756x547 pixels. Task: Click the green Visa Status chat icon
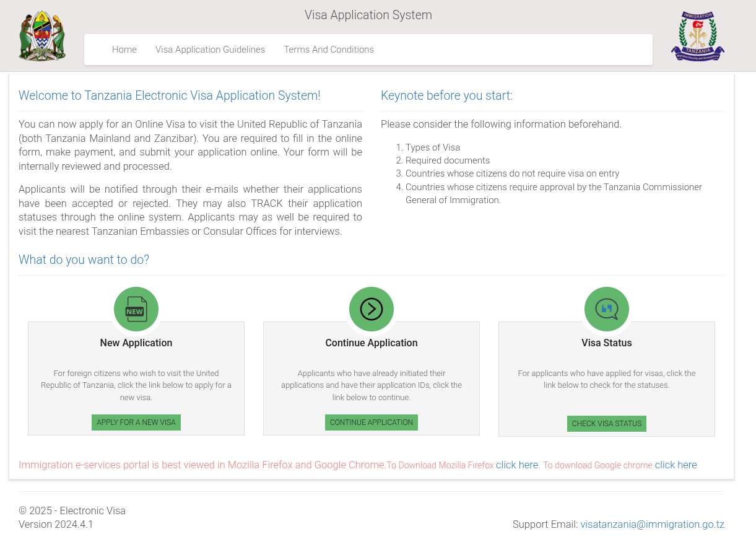click(607, 309)
